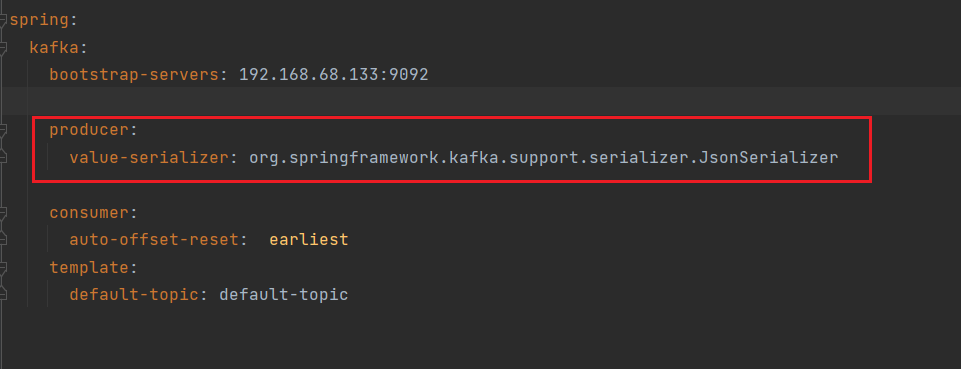
Task: Click fold-end marker beside auto-offset-reset line
Action: coord(3,240)
